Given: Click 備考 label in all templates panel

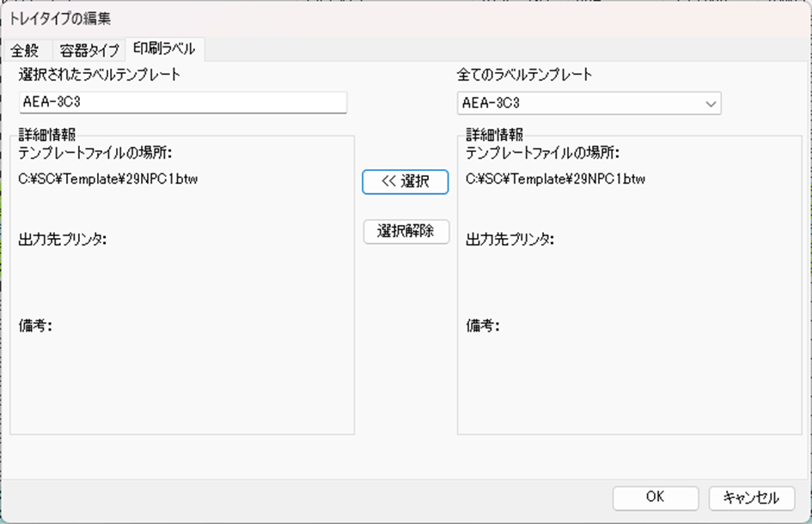Looking at the screenshot, I should pos(483,326).
